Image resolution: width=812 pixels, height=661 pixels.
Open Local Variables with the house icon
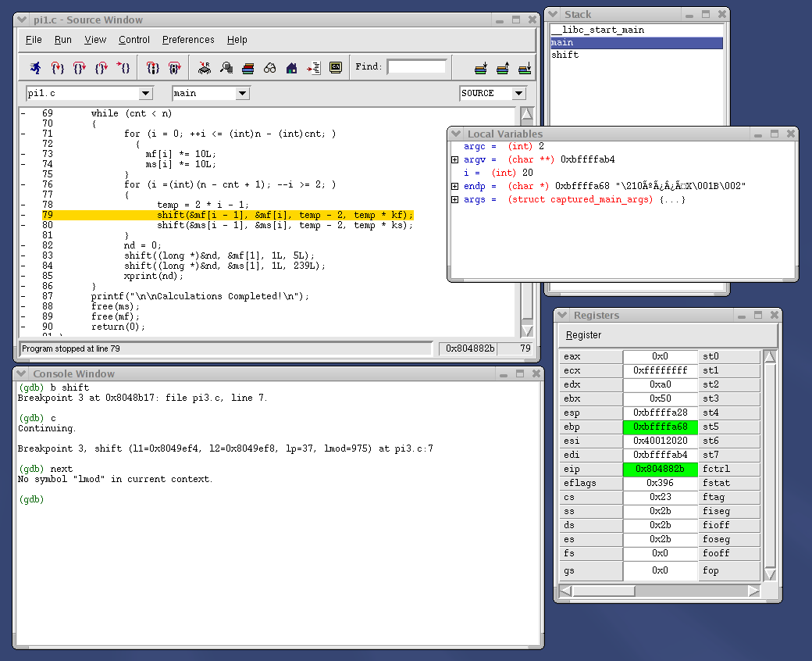291,68
